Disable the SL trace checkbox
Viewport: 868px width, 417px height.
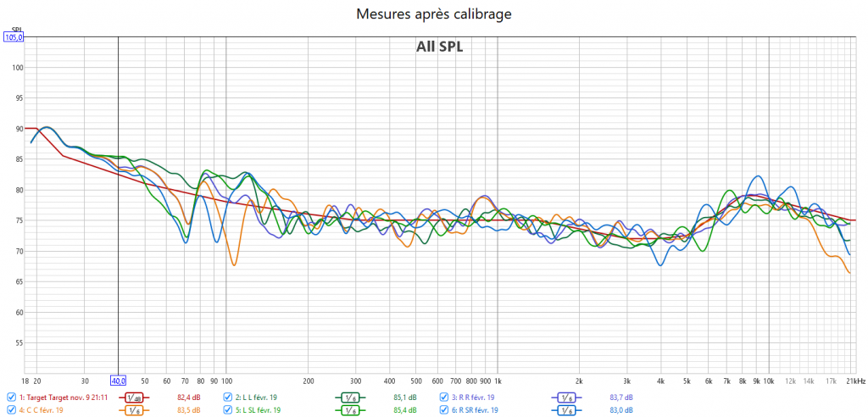228,410
